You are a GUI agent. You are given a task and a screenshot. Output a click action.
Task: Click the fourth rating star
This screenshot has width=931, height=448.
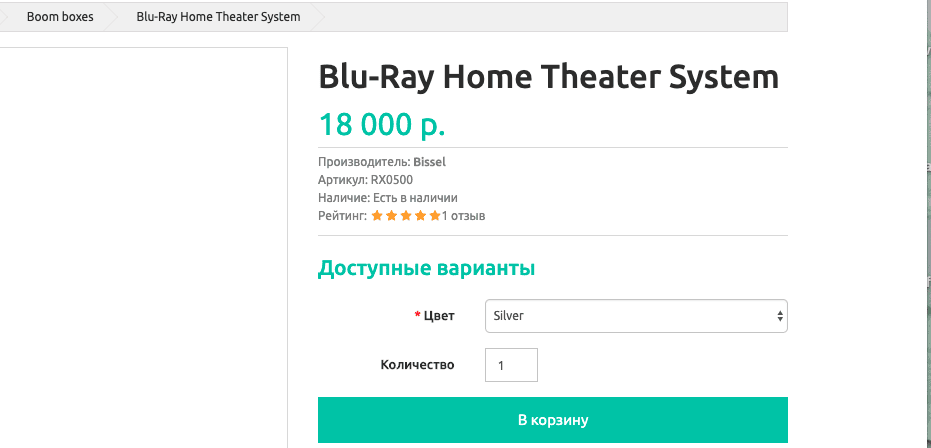pyautogui.click(x=421, y=216)
